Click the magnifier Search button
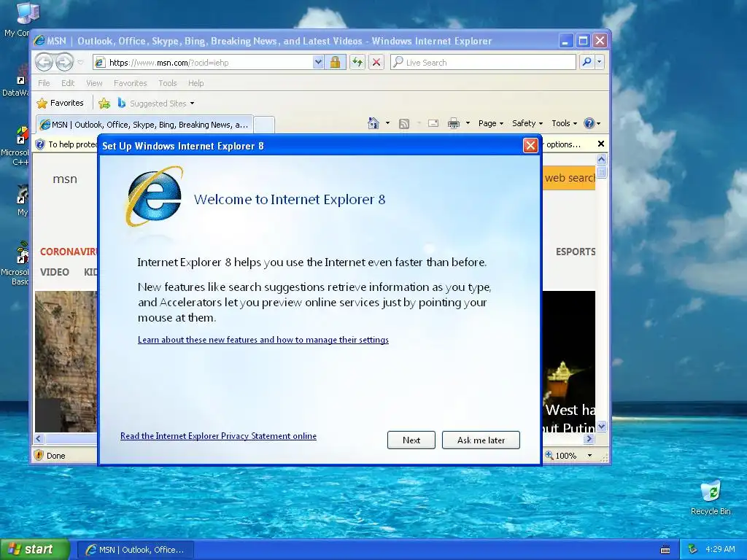 click(587, 62)
